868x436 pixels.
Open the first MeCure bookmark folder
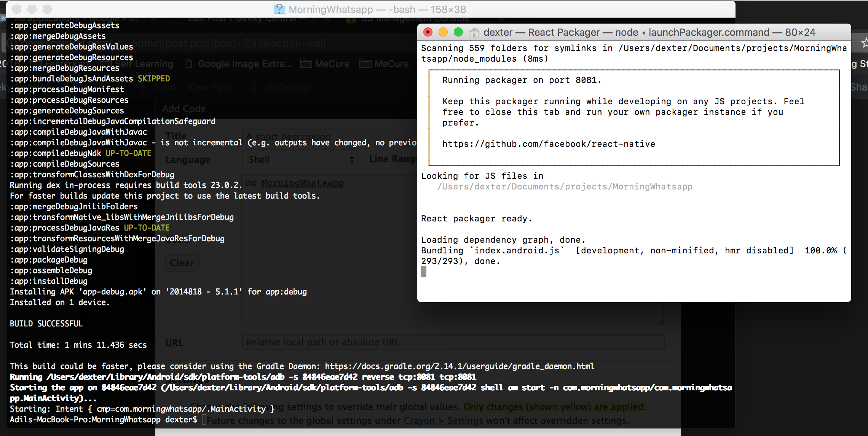pos(325,64)
